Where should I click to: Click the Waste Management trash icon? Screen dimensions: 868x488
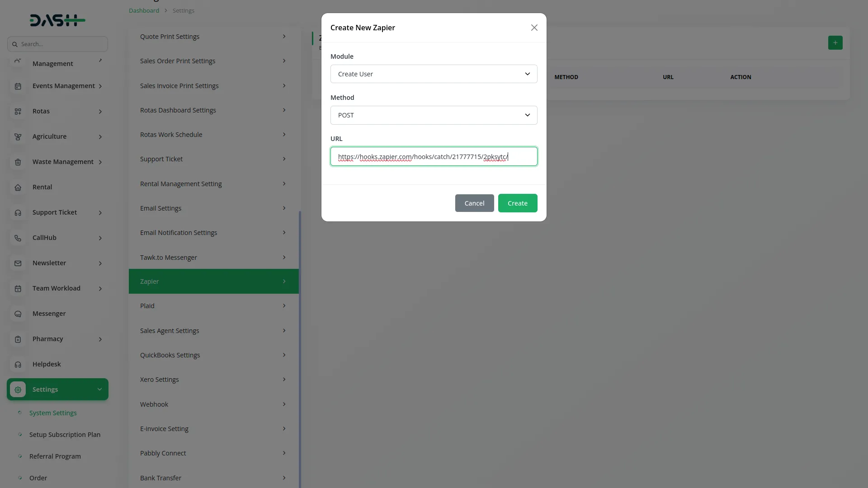point(18,162)
